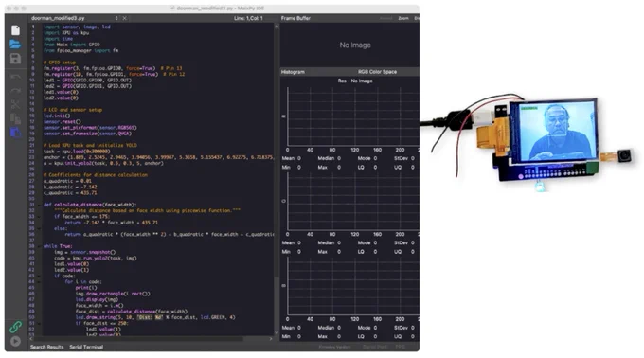Viewport: 644px width, 358px height.
Task: Click the Cut scissors icon
Action: [x=15, y=105]
